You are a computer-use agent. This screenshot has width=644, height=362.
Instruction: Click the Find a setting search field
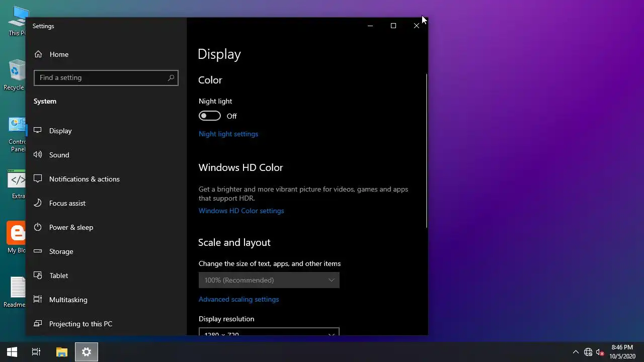(106, 77)
